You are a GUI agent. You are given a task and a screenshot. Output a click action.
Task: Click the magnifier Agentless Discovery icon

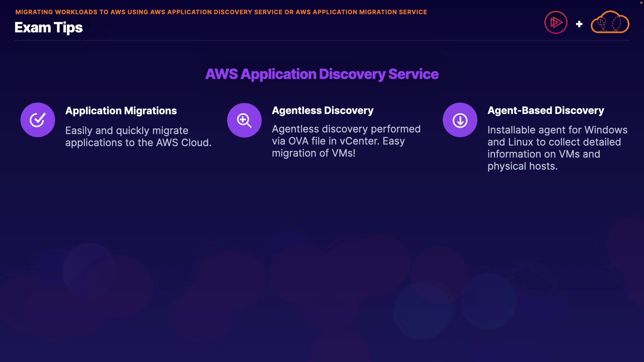click(244, 120)
